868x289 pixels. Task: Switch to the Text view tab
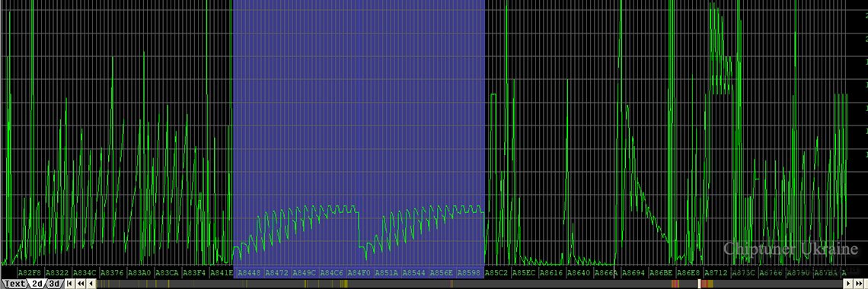tap(15, 284)
